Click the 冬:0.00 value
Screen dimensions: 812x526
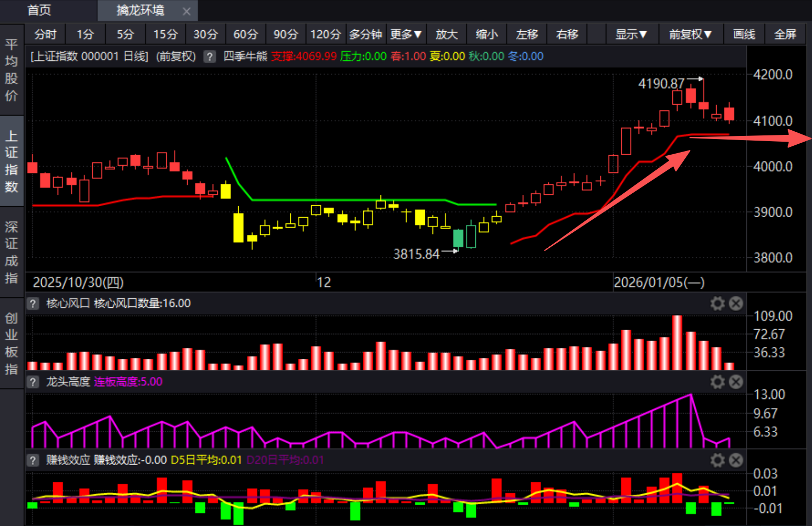pyautogui.click(x=526, y=56)
